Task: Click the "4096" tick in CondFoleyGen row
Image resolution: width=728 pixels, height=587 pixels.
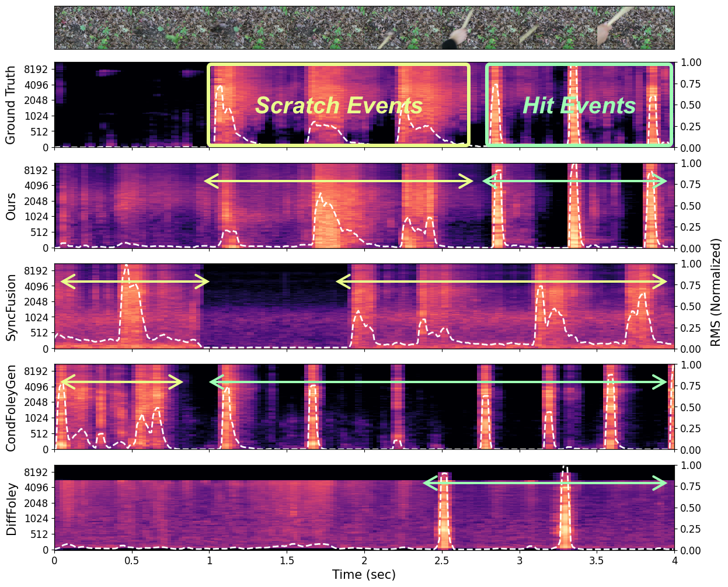Action: (x=37, y=387)
